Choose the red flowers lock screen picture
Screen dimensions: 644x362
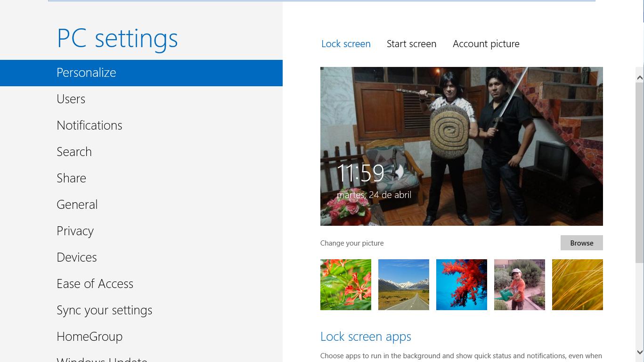pyautogui.click(x=346, y=285)
